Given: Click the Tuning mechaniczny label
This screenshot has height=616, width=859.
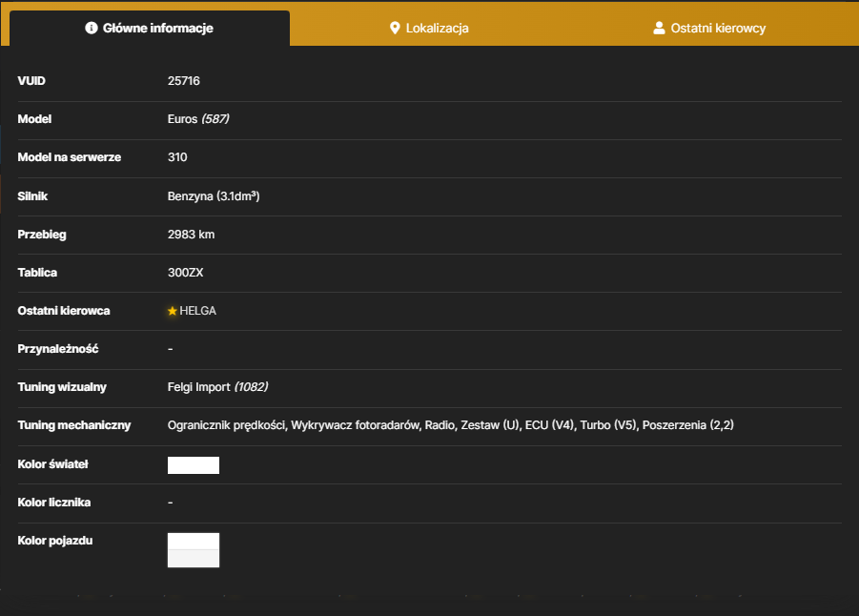Looking at the screenshot, I should (x=74, y=425).
